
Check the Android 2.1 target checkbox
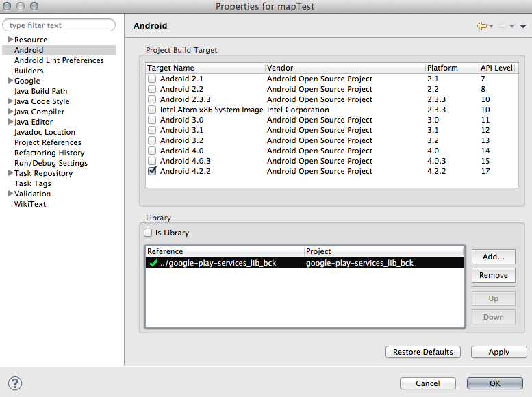152,79
